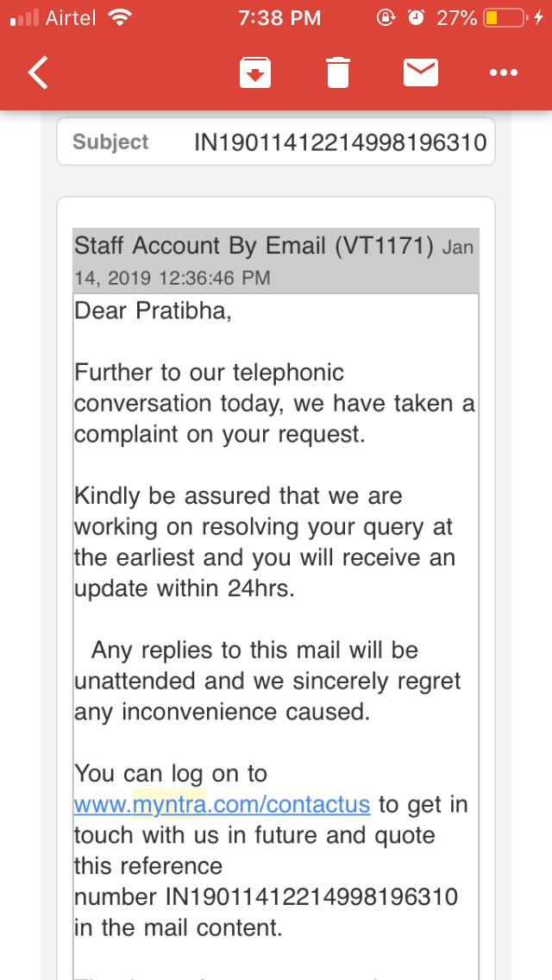Tap the 7:38 PM clock

tap(279, 17)
